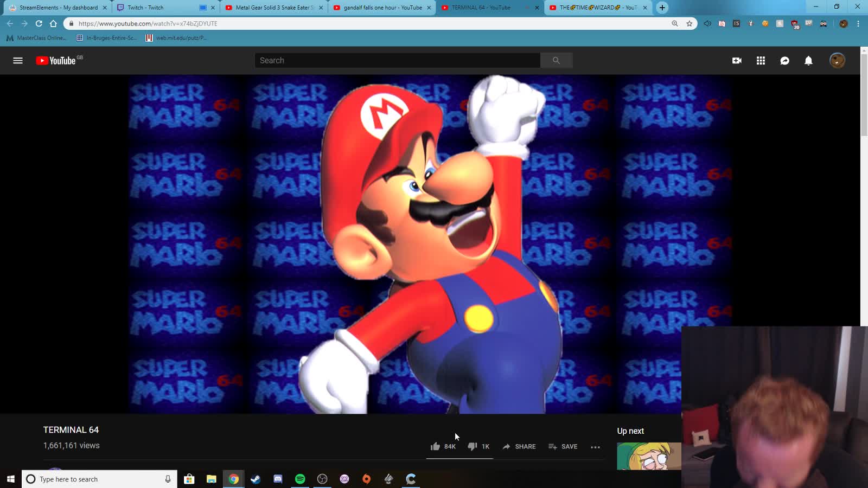Open the YouTube apps grid

pos(761,61)
